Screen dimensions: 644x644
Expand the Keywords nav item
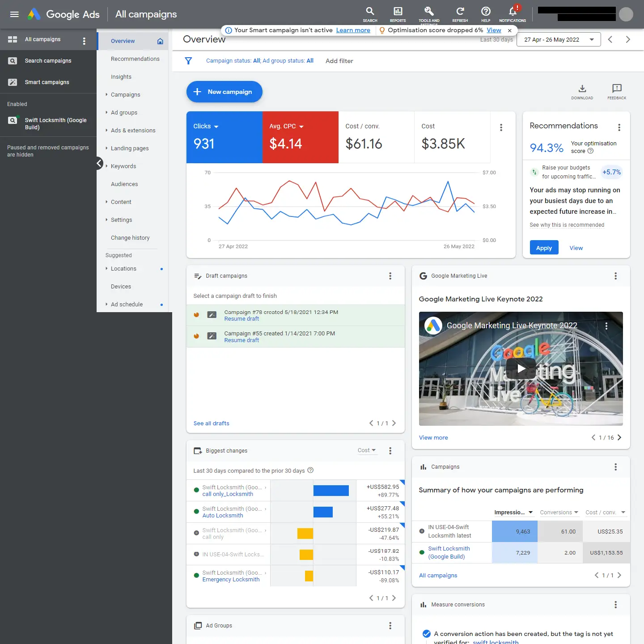[106, 166]
